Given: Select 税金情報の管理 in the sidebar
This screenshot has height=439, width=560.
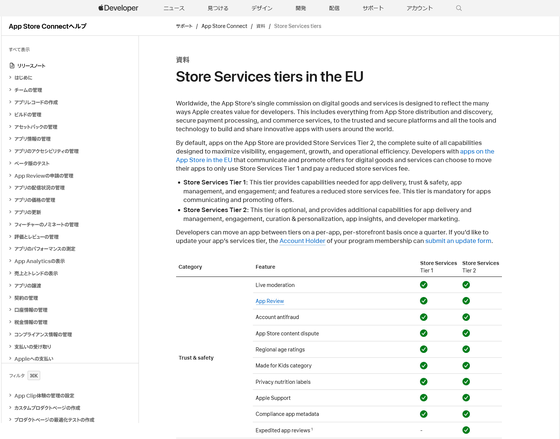Looking at the screenshot, I should pyautogui.click(x=31, y=322).
